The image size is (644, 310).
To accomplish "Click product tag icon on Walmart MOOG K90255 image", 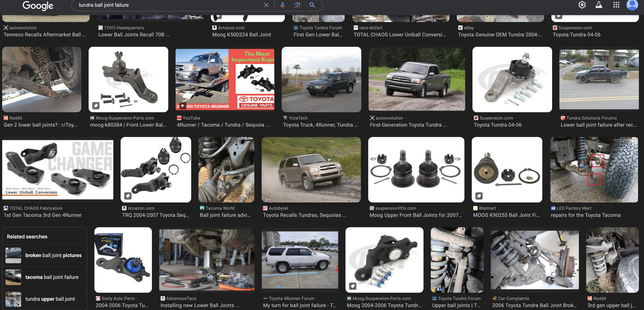I will click(479, 196).
